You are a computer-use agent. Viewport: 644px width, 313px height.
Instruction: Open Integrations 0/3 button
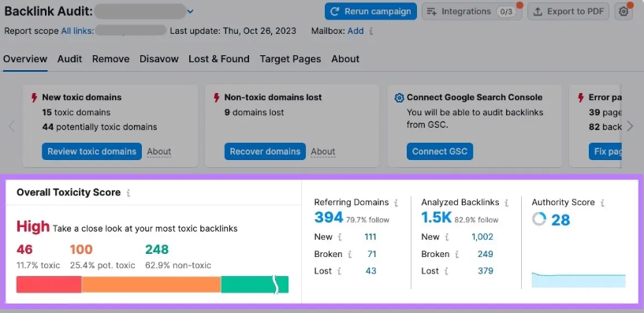[472, 12]
